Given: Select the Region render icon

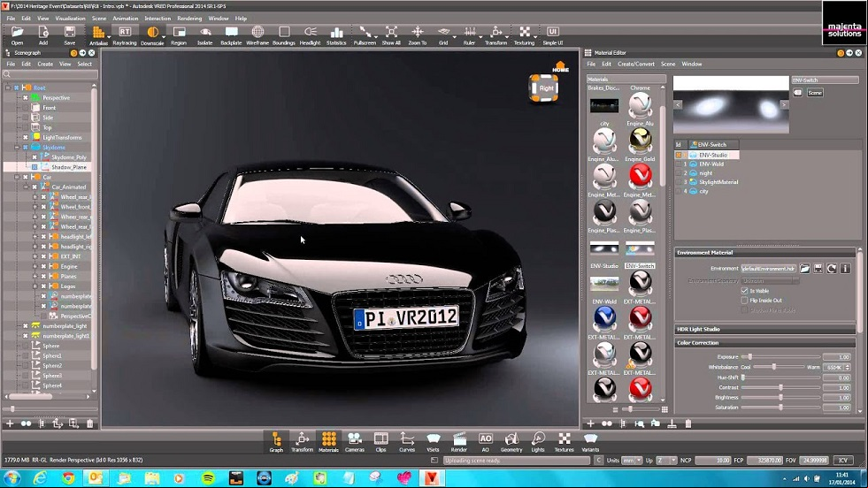Looking at the screenshot, I should [x=179, y=34].
